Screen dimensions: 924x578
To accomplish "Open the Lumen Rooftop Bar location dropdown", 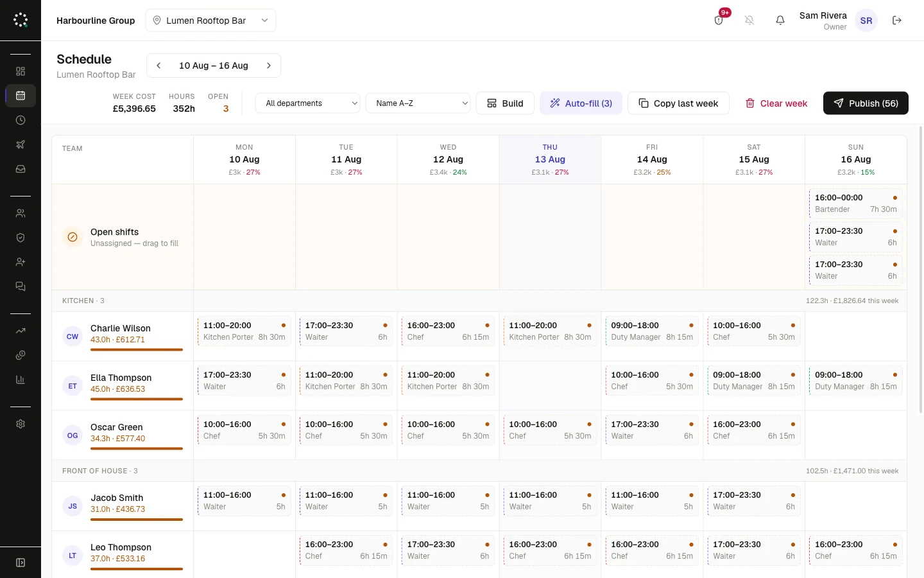I will click(210, 21).
